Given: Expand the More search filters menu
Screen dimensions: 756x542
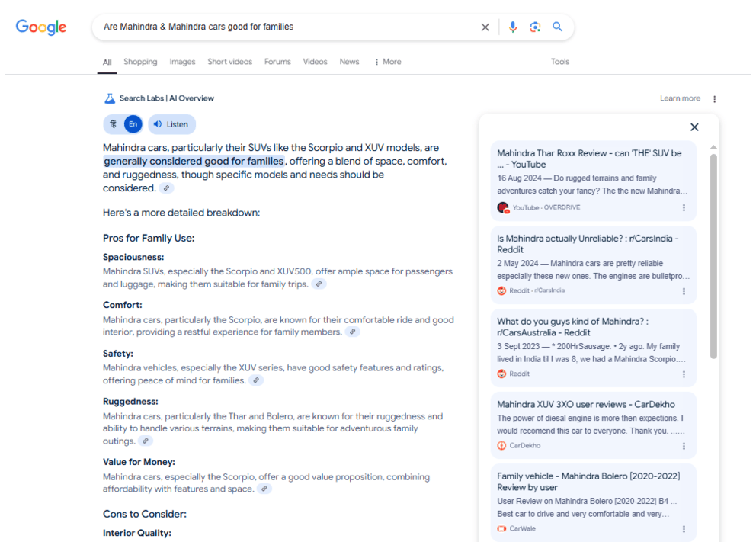Looking at the screenshot, I should (x=388, y=62).
